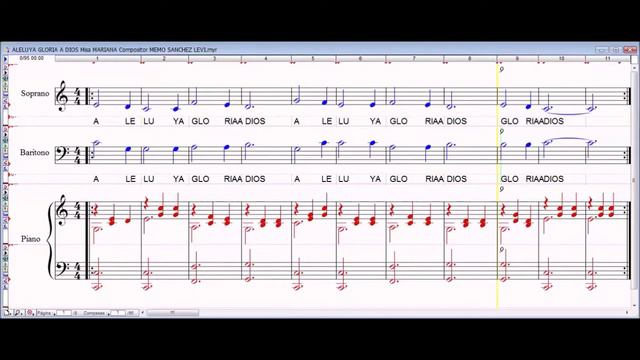Play the Piano treble staff with its side arrow
Image resolution: width=640 pixels, height=360 pixels.
(x=6, y=192)
